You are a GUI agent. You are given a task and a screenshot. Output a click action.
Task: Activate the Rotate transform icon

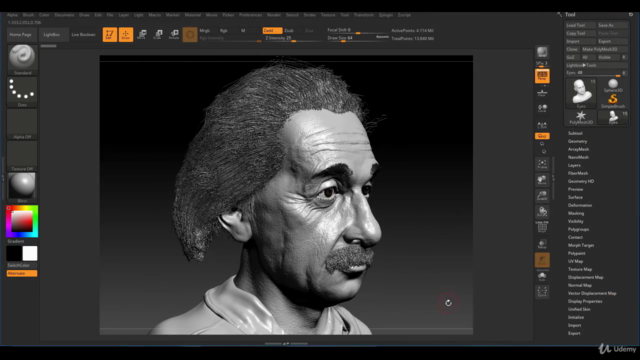tap(174, 34)
